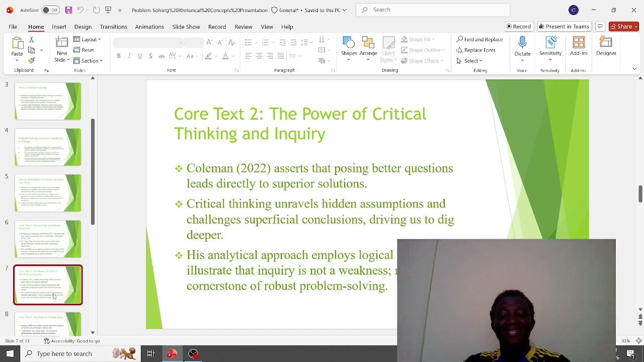Click the Cut scissors icon

(x=31, y=39)
